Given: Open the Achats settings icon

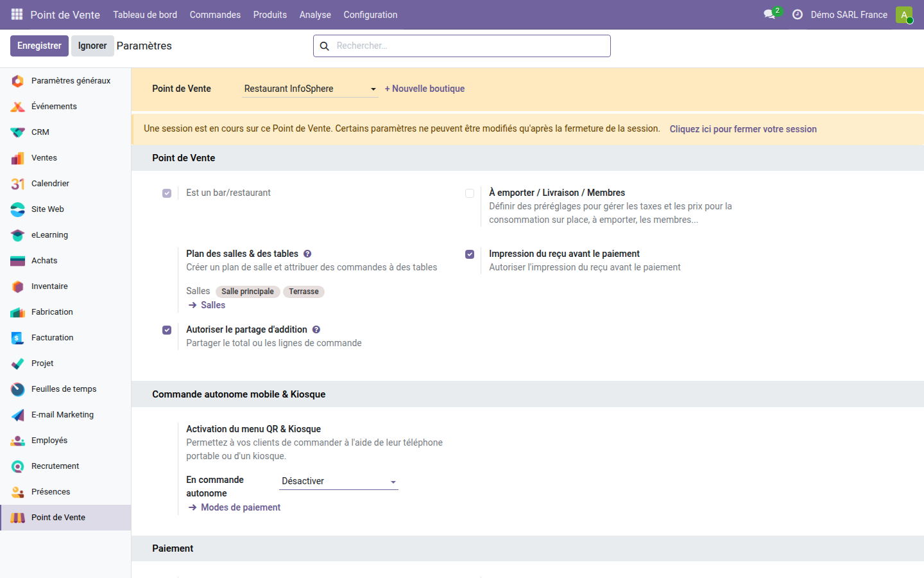Looking at the screenshot, I should pos(18,261).
